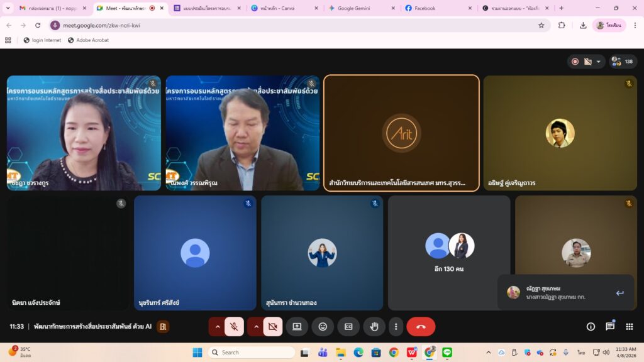This screenshot has width=644, height=362.
Task: Toggle closed captions in the meeting
Action: click(348, 327)
